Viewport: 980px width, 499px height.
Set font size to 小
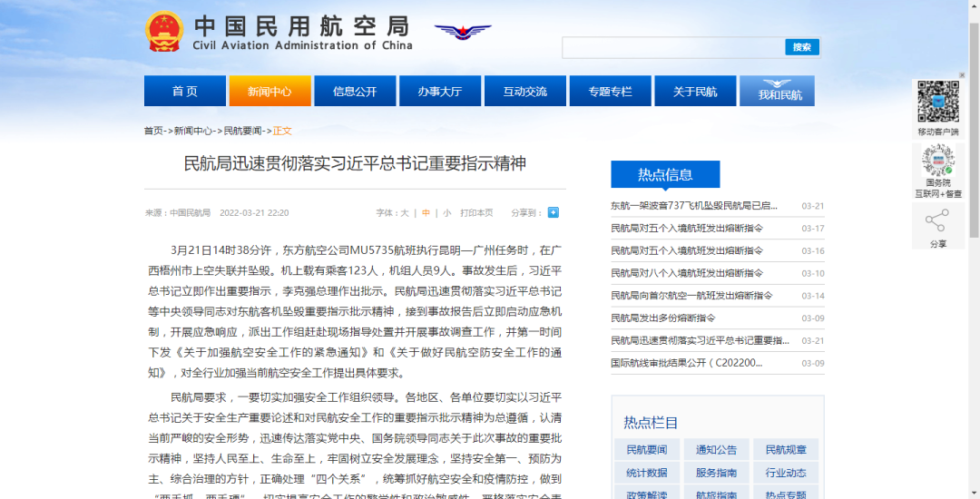coord(446,213)
